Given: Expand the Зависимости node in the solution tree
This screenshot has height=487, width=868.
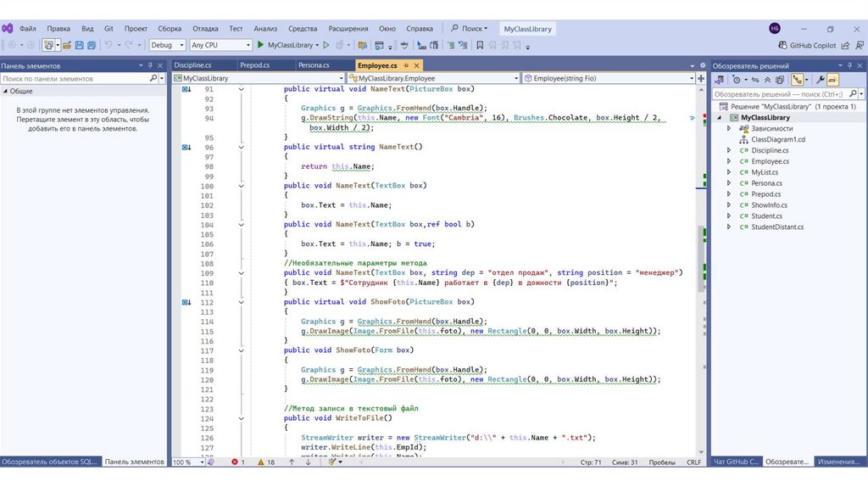Looking at the screenshot, I should (729, 128).
